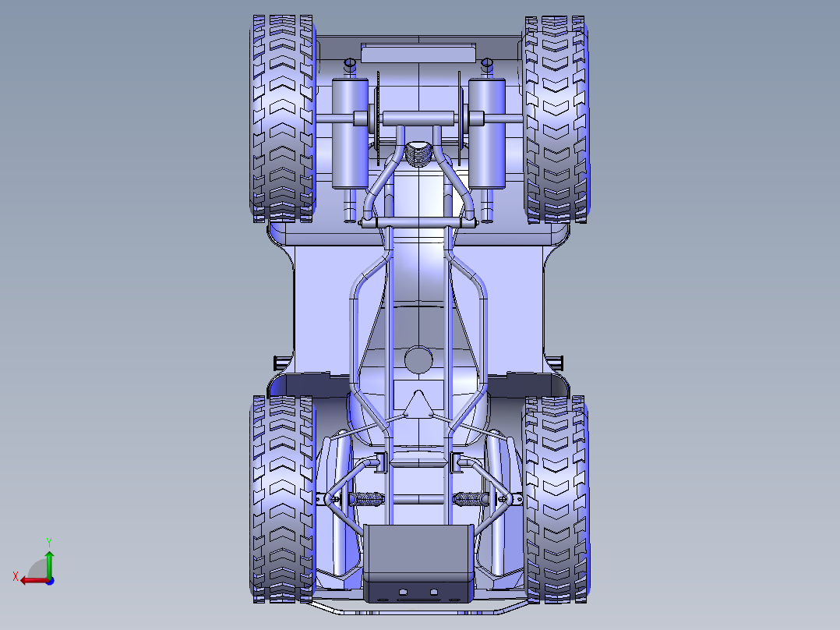Select the left cylindrical canister near upper axle
This screenshot has height=630, width=840.
[x=351, y=133]
